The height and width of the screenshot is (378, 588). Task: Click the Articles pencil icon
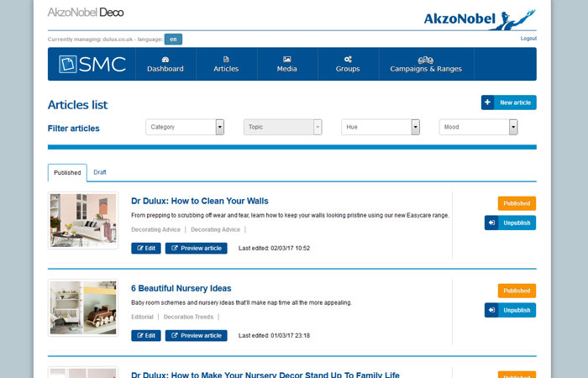tap(226, 59)
